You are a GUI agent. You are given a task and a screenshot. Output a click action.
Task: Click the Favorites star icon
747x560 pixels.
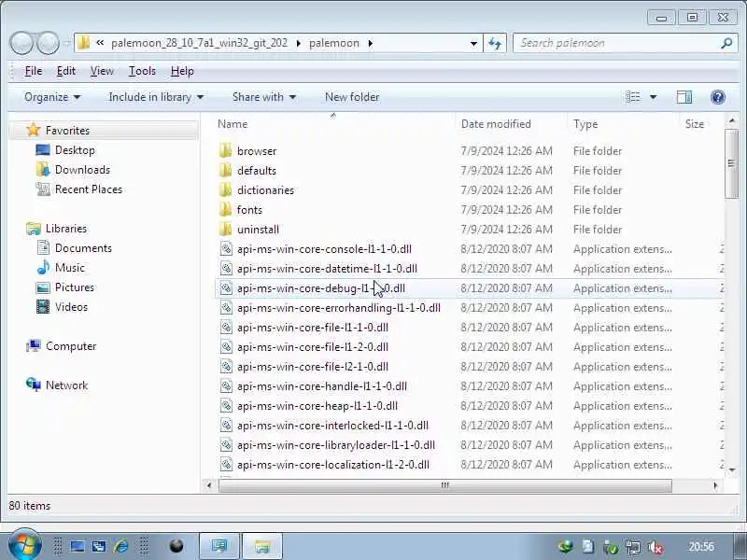pos(34,130)
